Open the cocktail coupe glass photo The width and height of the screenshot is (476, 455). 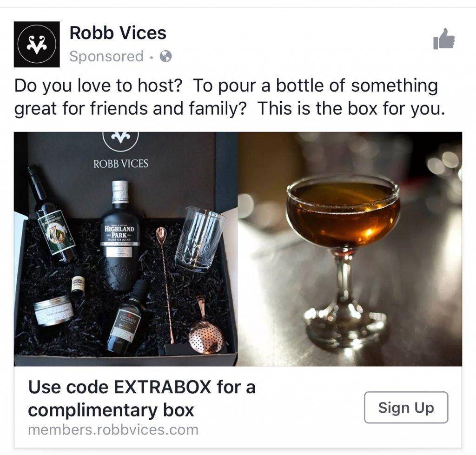coord(350,249)
